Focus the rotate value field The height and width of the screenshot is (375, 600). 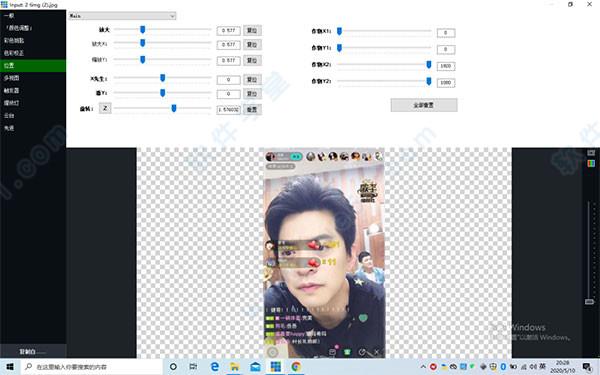point(228,109)
